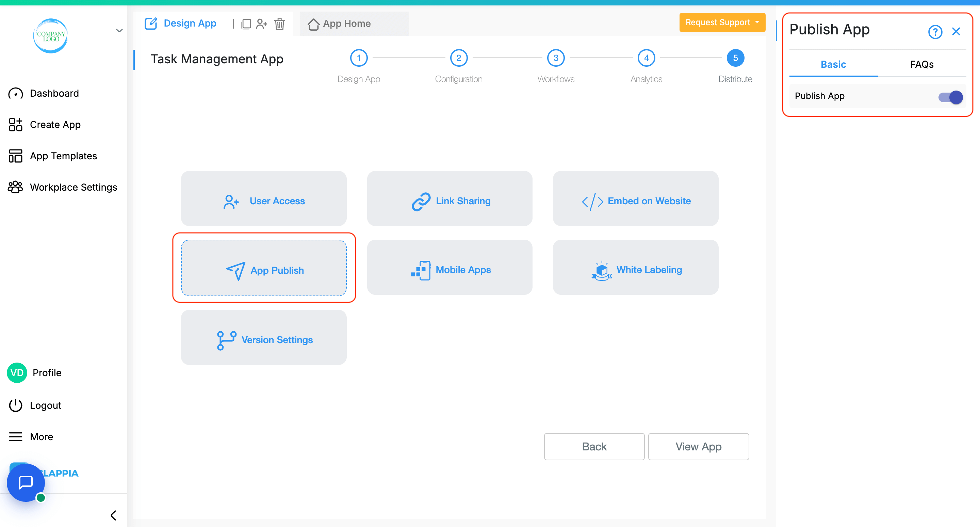Click the Clappia logo link
Image resolution: width=980 pixels, height=527 pixels.
click(x=59, y=473)
